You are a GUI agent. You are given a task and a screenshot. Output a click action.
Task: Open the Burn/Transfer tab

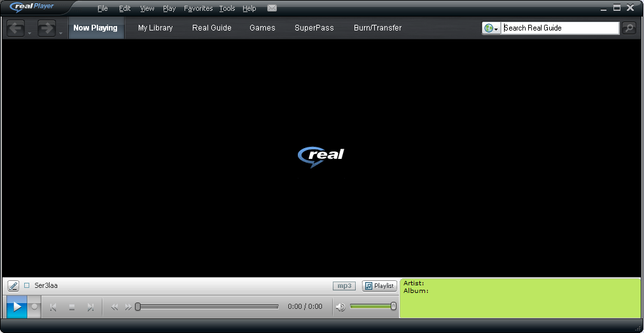coord(378,28)
